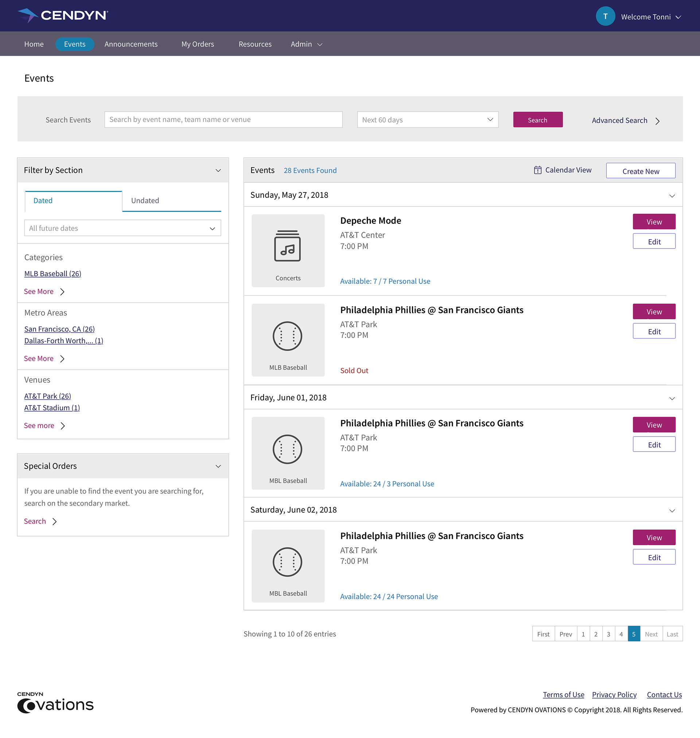Open the All future dates dropdown
This screenshot has width=700, height=738.
122,228
